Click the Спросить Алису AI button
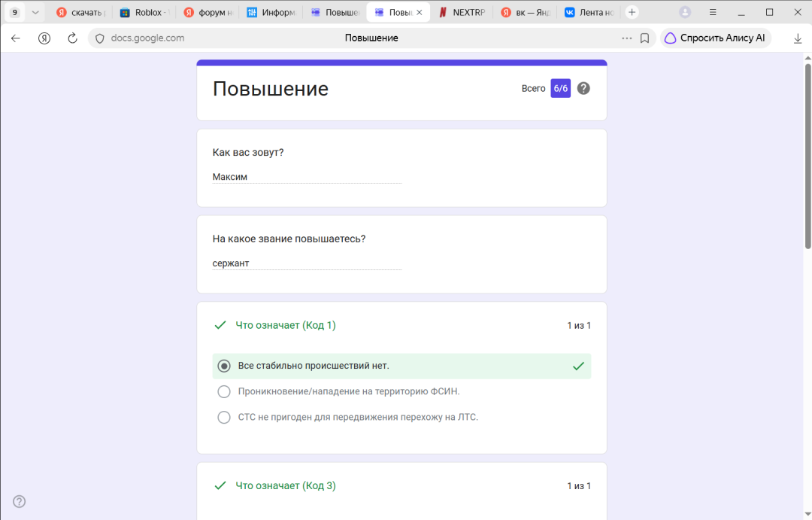Image resolution: width=812 pixels, height=520 pixels. coord(715,38)
